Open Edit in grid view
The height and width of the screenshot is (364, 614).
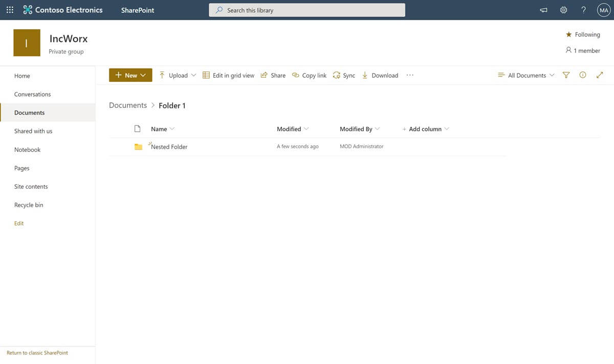(x=228, y=75)
